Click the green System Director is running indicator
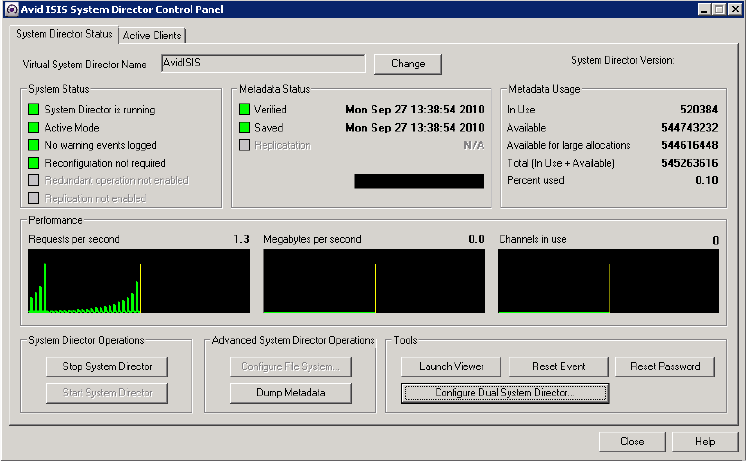The width and height of the screenshot is (746, 461). click(x=33, y=109)
